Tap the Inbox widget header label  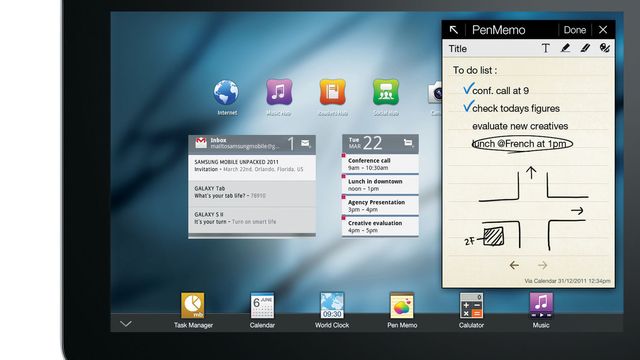(x=218, y=140)
